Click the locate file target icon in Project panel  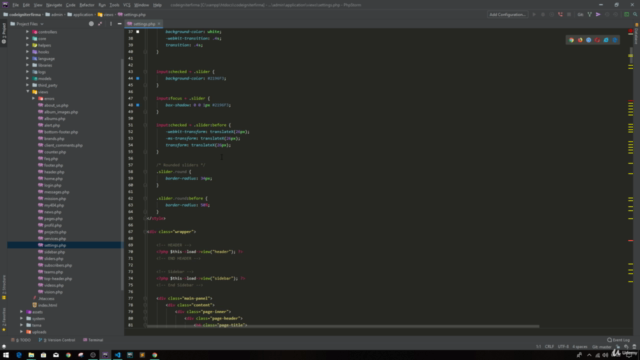(91, 24)
